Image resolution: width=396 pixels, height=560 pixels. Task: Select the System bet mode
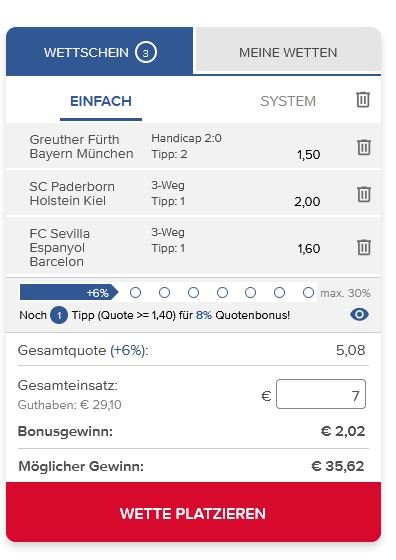click(x=288, y=101)
